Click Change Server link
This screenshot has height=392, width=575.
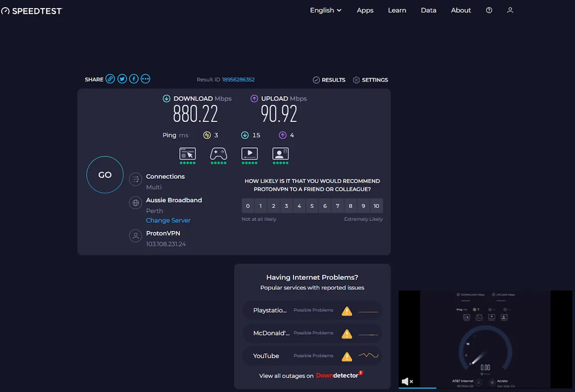click(x=168, y=220)
